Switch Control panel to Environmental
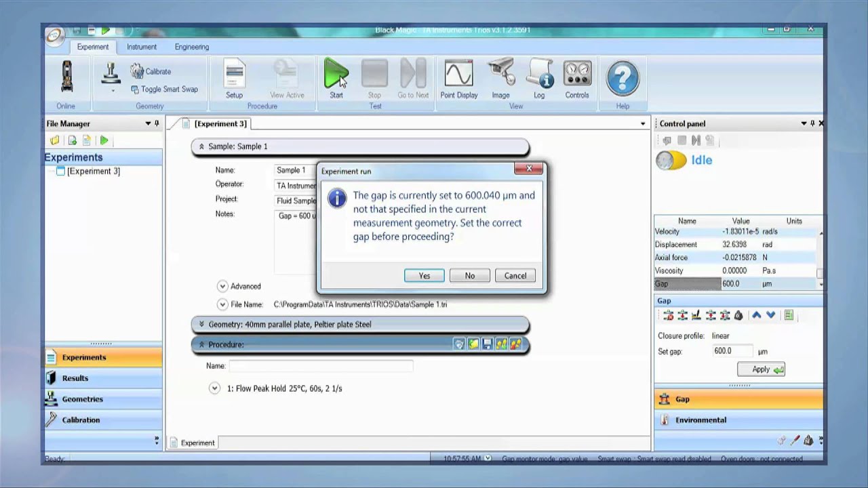The image size is (868, 488). point(738,420)
